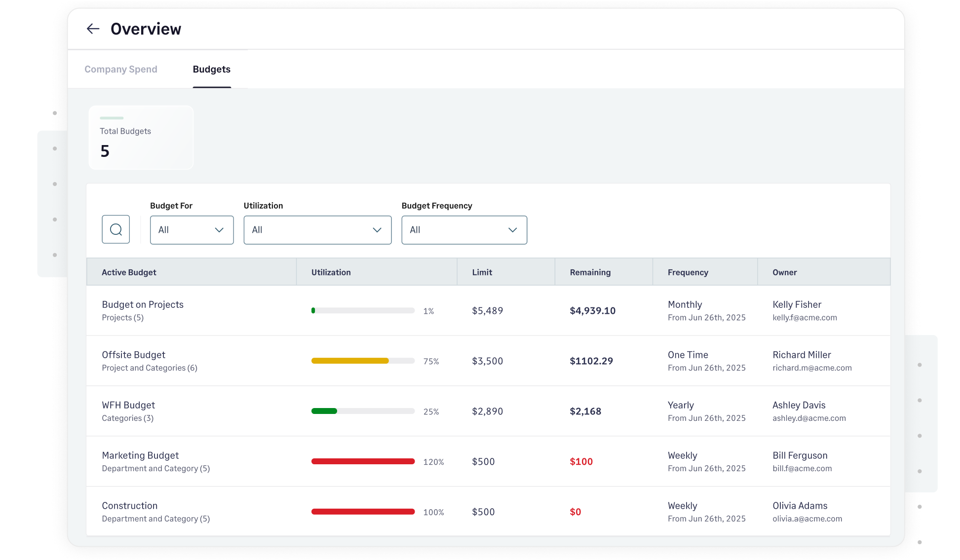Sort by the Remaining column header
The height and width of the screenshot is (560, 960).
(590, 272)
